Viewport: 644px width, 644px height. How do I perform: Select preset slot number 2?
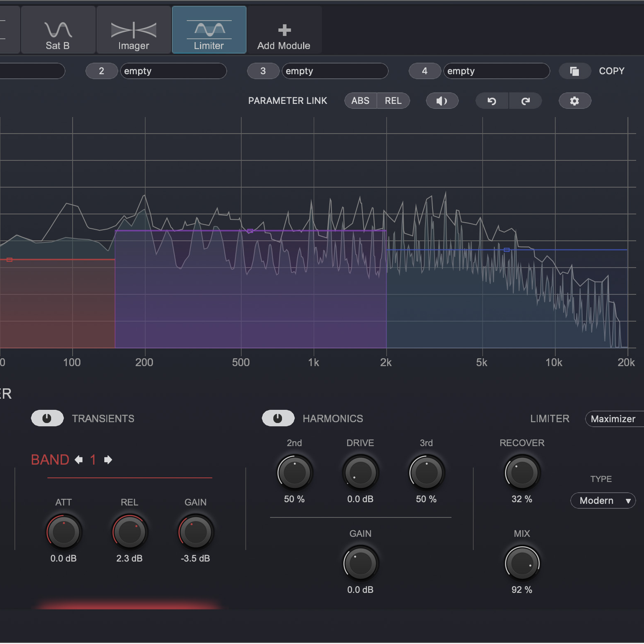[101, 71]
